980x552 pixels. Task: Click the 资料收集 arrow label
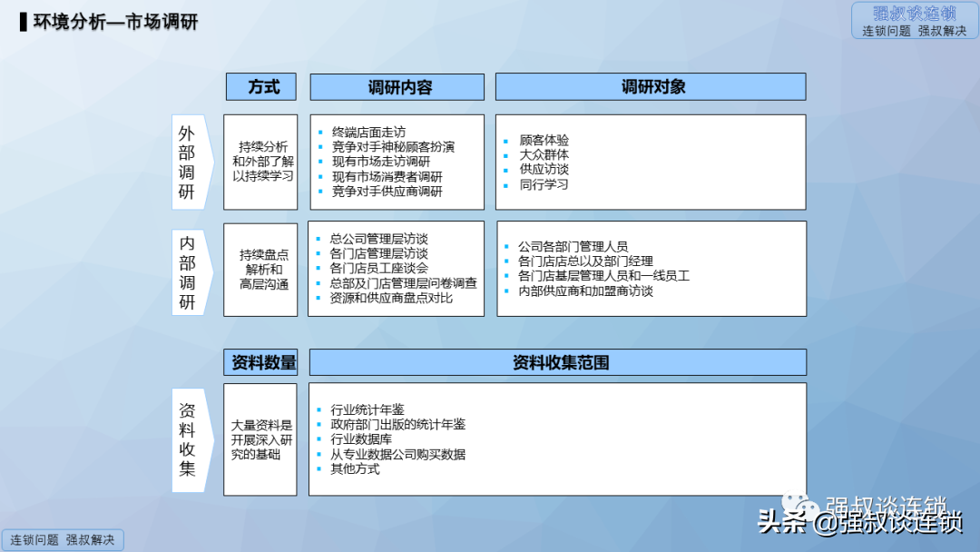tap(192, 440)
